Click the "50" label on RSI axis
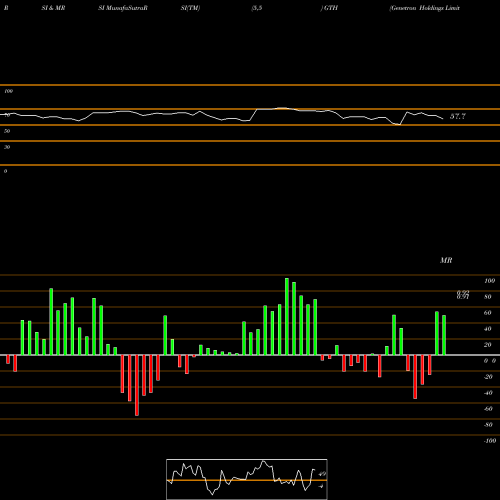 pyautogui.click(x=7, y=131)
